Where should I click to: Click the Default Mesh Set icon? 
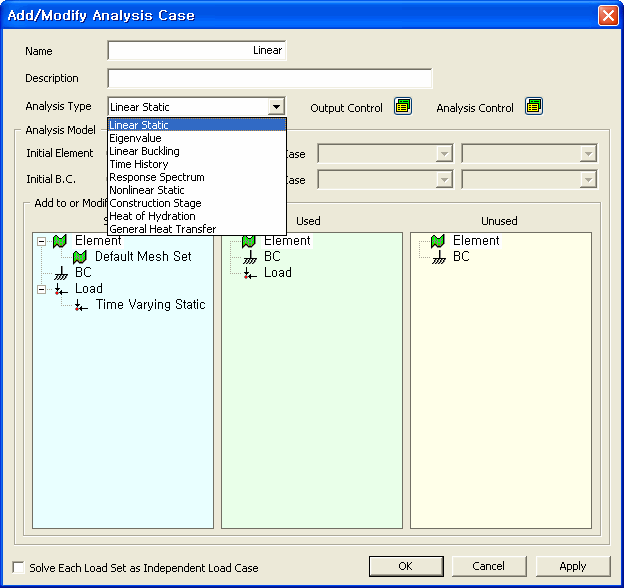pyautogui.click(x=80, y=257)
